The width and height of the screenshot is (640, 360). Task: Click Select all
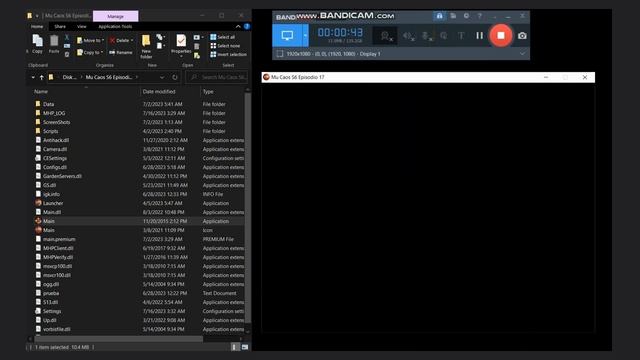point(222,37)
